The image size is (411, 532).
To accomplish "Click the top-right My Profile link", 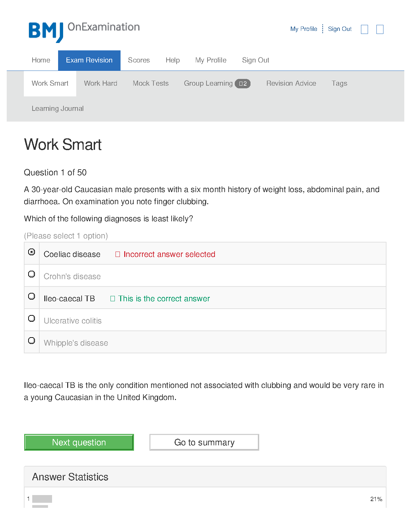I will pos(304,29).
